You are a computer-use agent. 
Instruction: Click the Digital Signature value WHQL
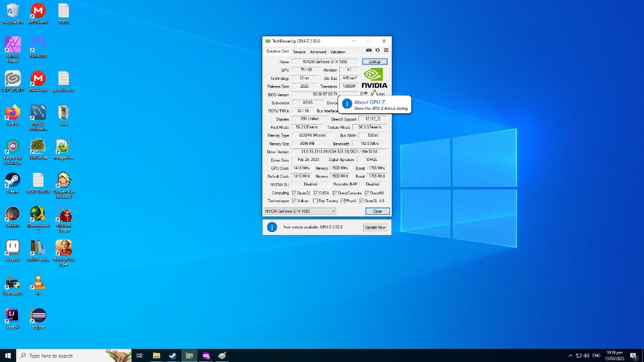(x=371, y=160)
